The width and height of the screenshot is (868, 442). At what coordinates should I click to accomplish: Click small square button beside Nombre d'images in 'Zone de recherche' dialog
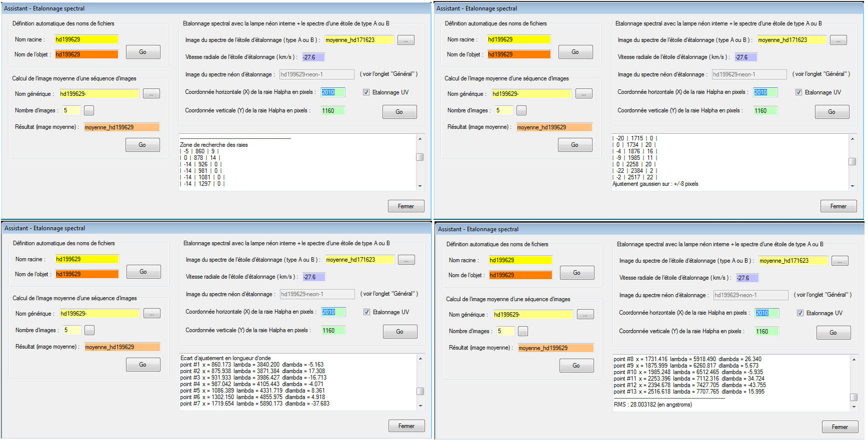[x=89, y=110]
